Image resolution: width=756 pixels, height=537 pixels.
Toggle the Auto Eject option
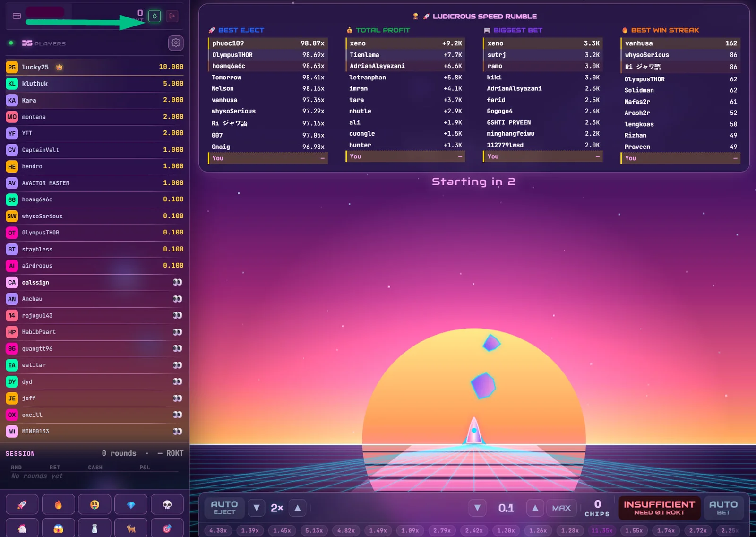pos(224,508)
